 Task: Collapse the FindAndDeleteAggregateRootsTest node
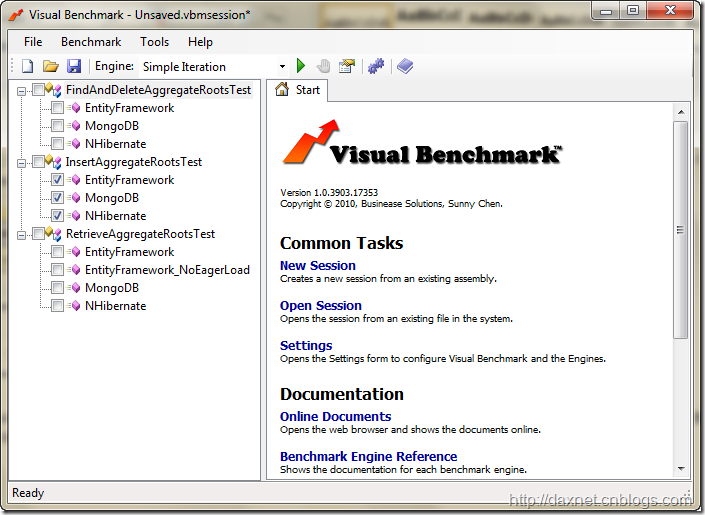(21, 91)
